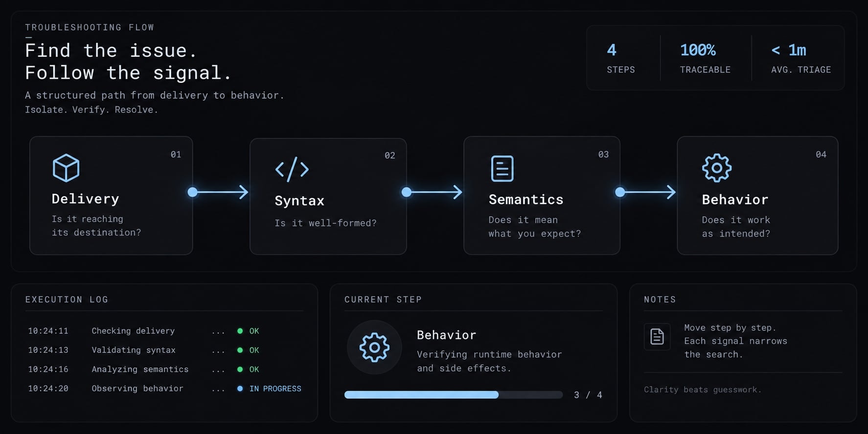Click the step number "02"

(x=390, y=156)
